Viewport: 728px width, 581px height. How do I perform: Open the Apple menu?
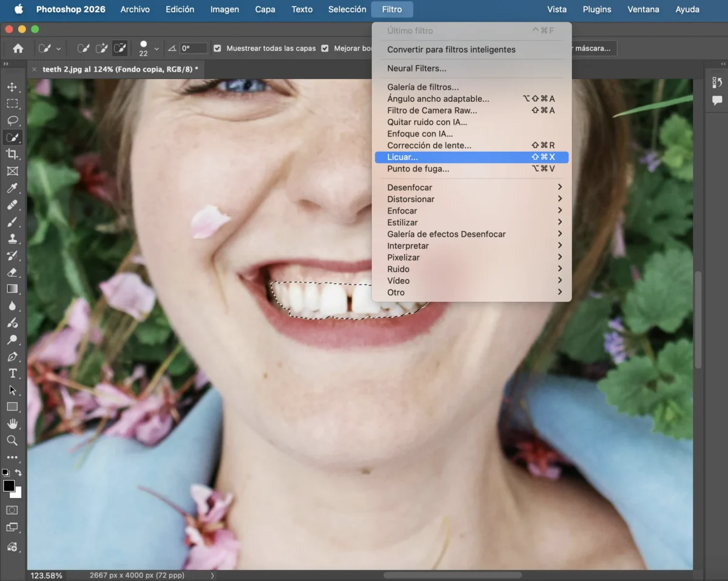click(x=18, y=9)
